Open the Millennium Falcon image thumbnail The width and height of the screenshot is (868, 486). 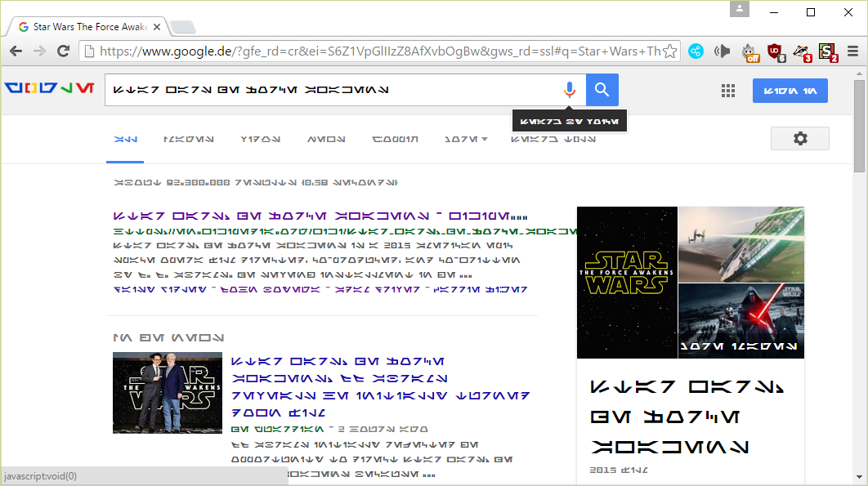pos(741,244)
